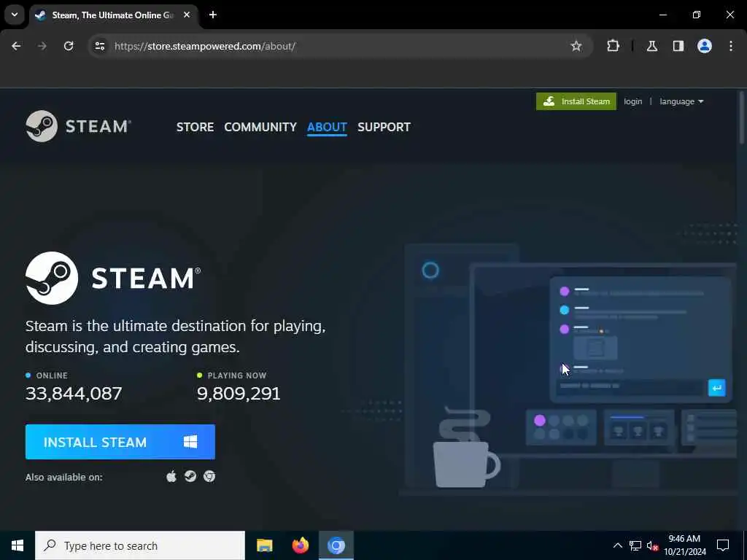Open the notification center icon
Image resolution: width=747 pixels, height=560 pixels.
pos(723,545)
